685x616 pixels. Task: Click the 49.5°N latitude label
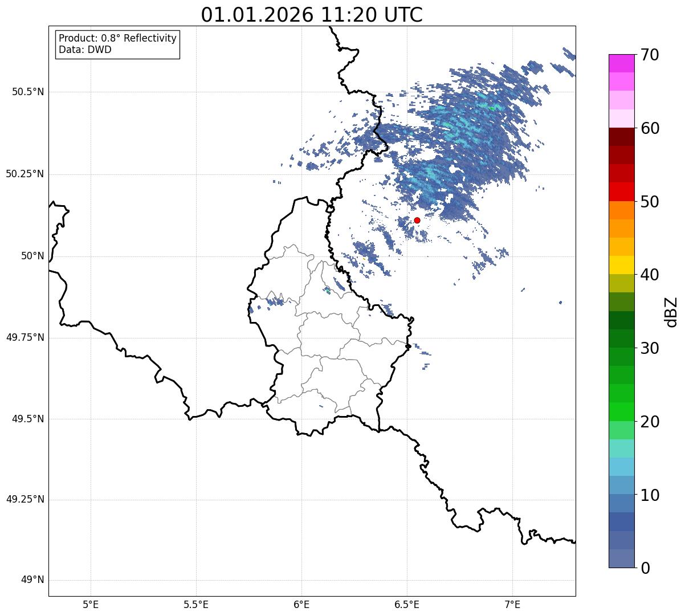click(28, 419)
